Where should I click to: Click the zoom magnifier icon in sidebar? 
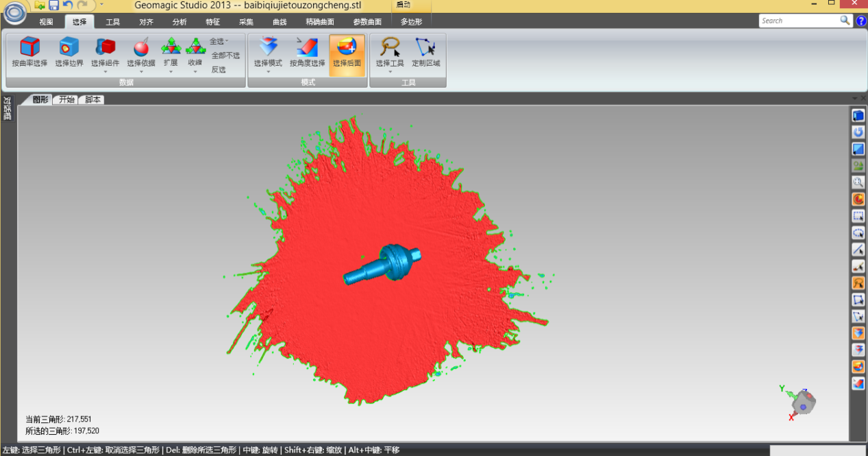click(x=858, y=182)
